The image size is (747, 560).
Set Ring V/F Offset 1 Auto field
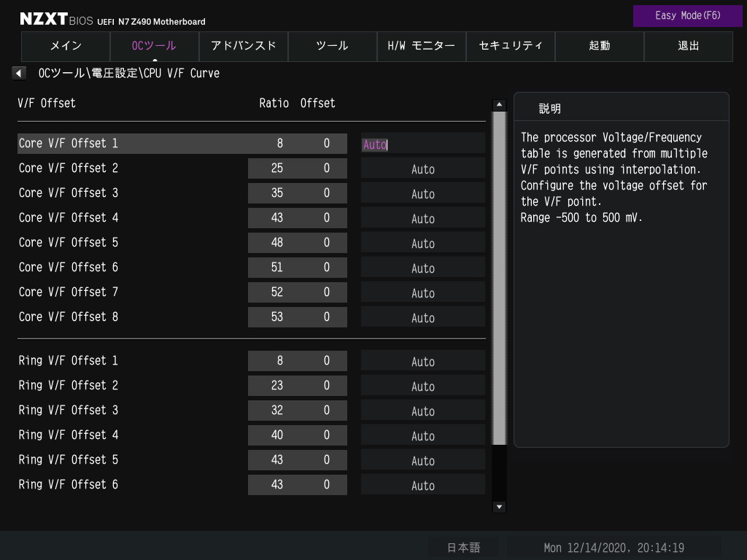[422, 362]
